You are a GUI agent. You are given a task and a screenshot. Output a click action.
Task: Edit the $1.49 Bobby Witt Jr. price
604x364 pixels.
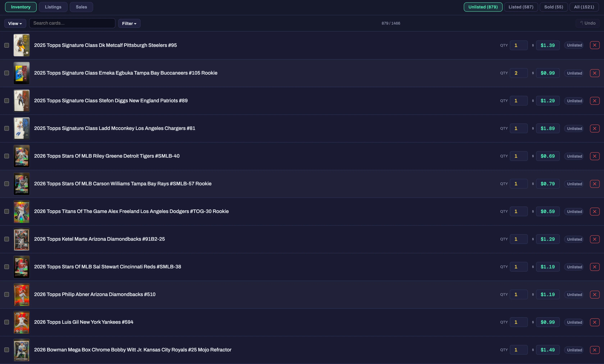pos(548,350)
